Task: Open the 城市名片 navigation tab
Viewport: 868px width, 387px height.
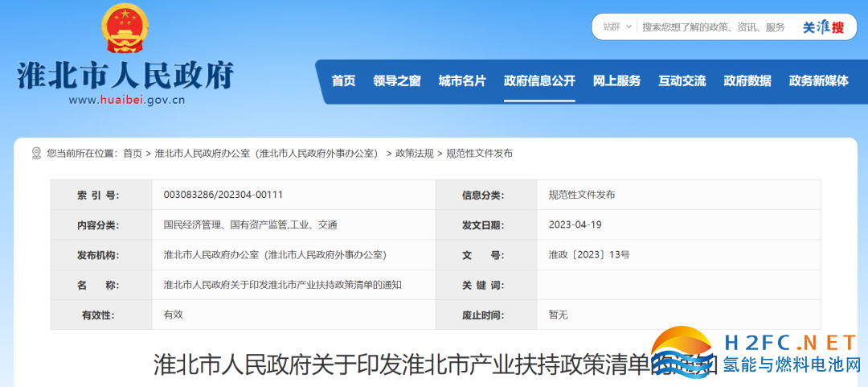Action: tap(462, 81)
